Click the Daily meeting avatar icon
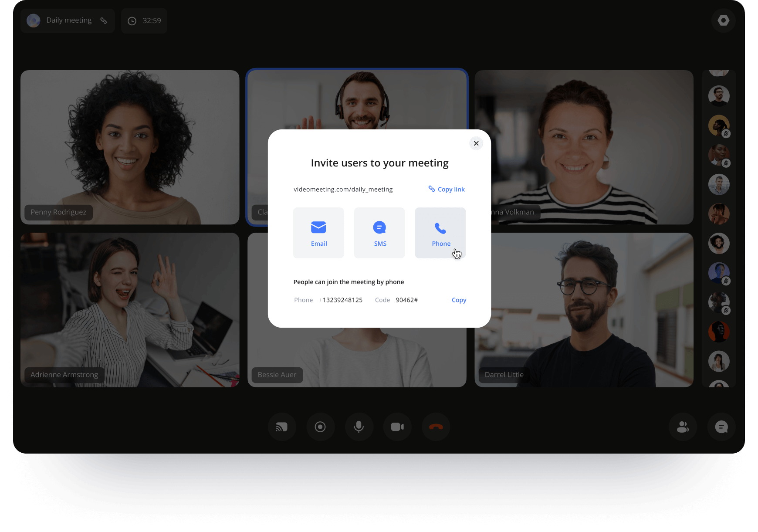This screenshot has height=532, width=758. [x=34, y=20]
